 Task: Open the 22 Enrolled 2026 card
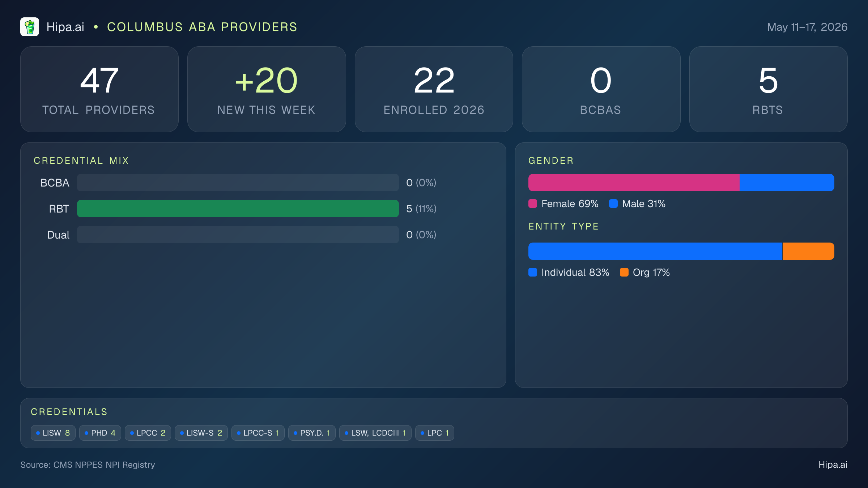point(434,89)
